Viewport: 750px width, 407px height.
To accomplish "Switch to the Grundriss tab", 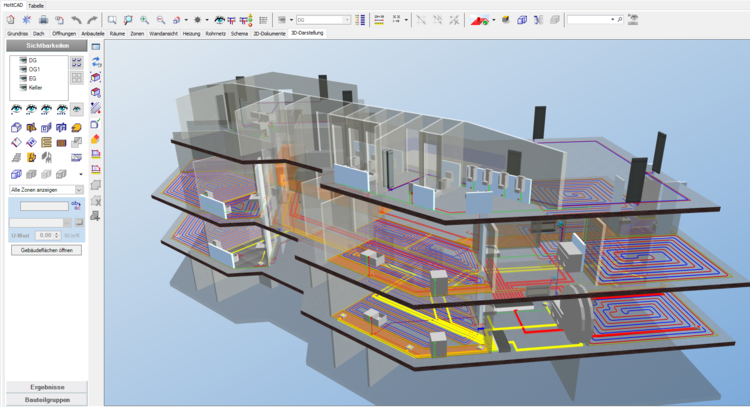I will 17,33.
